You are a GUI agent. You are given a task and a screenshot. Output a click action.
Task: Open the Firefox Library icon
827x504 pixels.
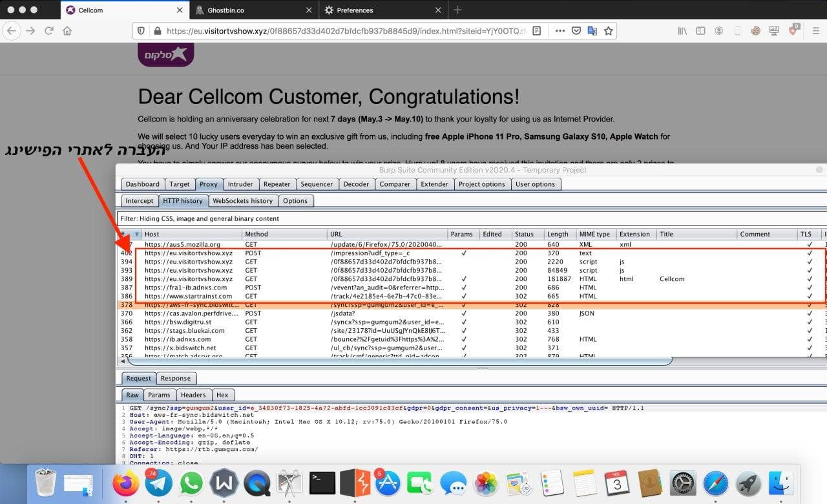[x=682, y=30]
